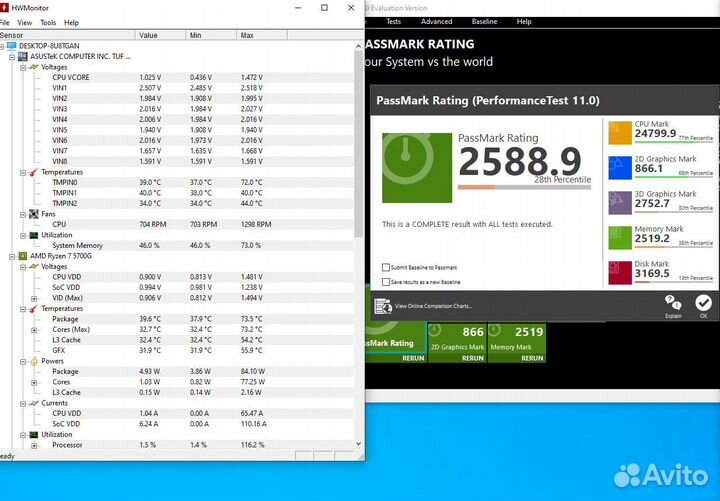Open HWMonitor File menu
Screen dimensions: 720x501
pos(5,23)
